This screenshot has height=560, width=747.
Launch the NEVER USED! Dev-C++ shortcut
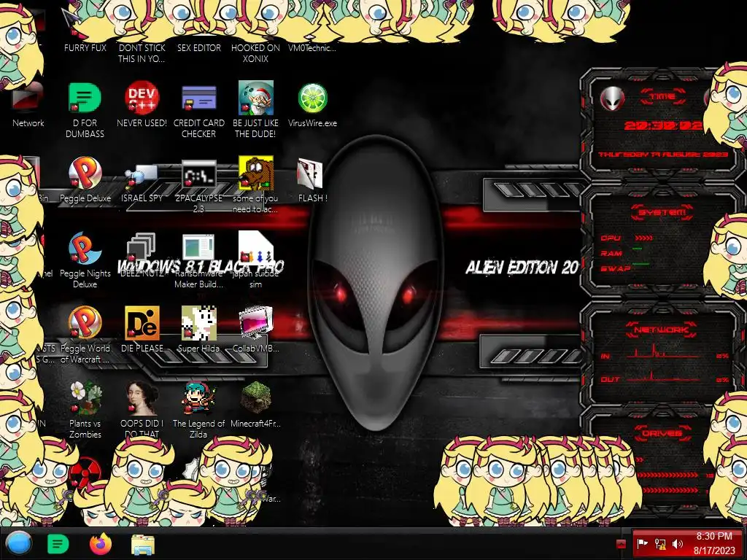pyautogui.click(x=142, y=98)
